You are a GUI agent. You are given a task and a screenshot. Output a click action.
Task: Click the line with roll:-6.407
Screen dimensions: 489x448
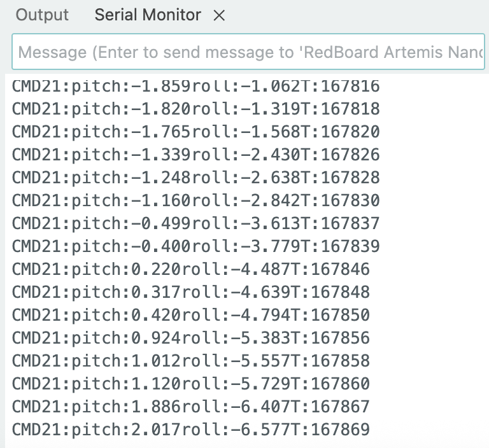click(190, 407)
